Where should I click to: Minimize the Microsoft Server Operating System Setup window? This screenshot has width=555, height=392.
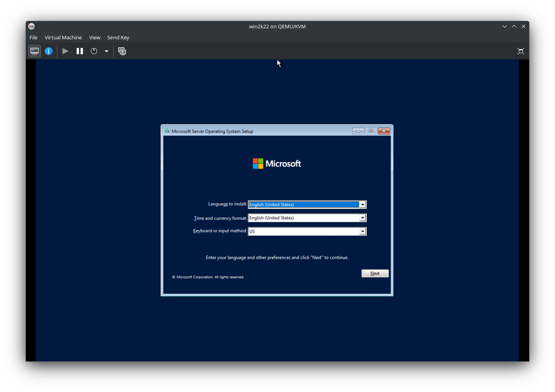pos(358,131)
